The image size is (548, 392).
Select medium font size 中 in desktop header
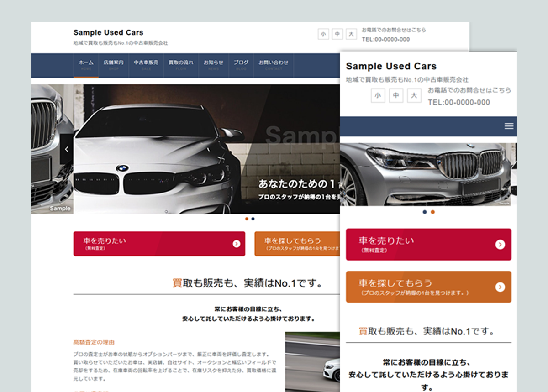[x=337, y=34]
